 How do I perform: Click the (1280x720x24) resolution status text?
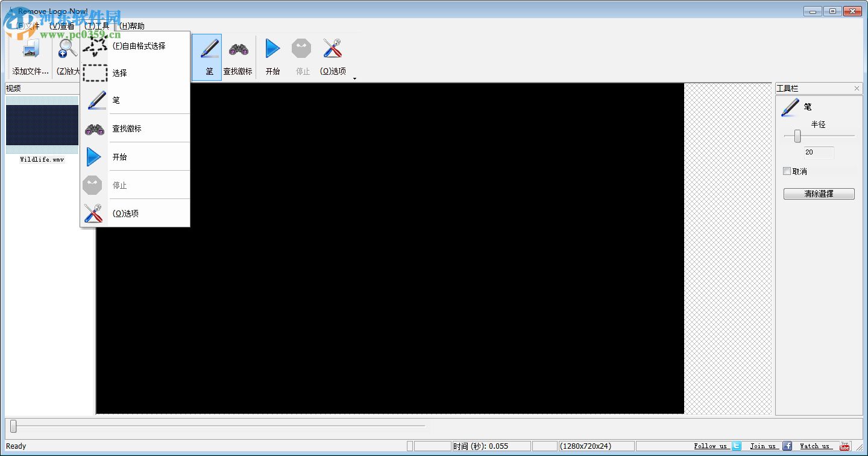pyautogui.click(x=585, y=446)
